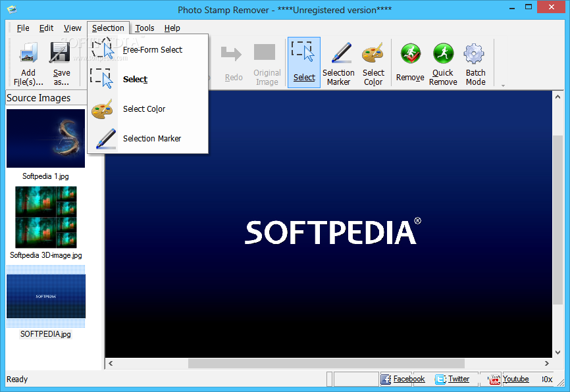Viewport: 570px width, 392px height.
Task: Choose Free-Form Select in the Selection menu
Action: [148, 50]
